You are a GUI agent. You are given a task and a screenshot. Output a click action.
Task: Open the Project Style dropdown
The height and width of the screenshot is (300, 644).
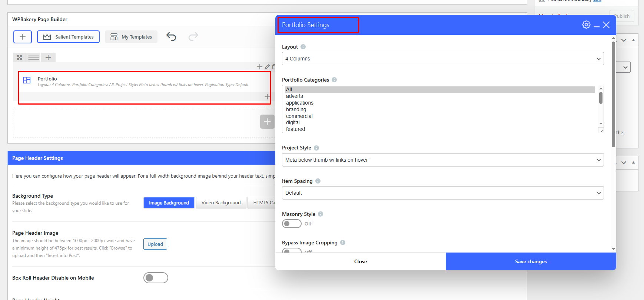[442, 160]
